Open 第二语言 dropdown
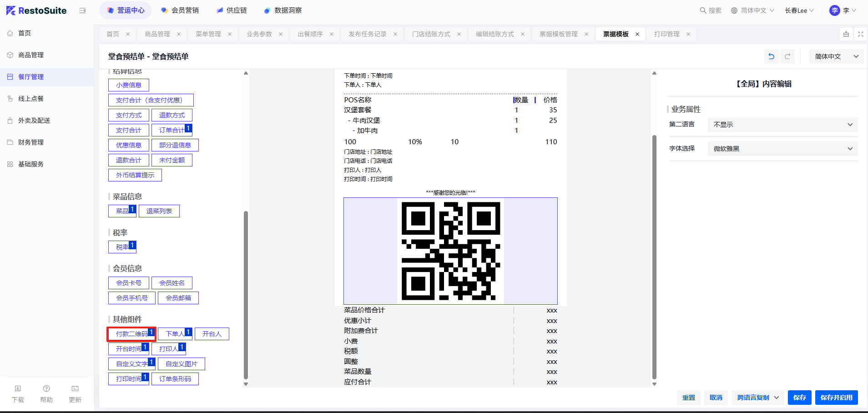This screenshot has height=413, width=868. coord(782,125)
